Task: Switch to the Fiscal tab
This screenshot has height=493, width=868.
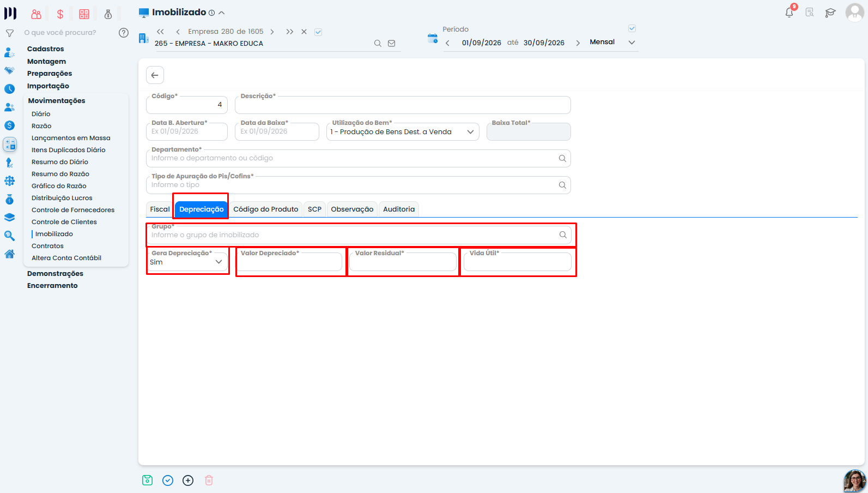Action: coord(160,209)
